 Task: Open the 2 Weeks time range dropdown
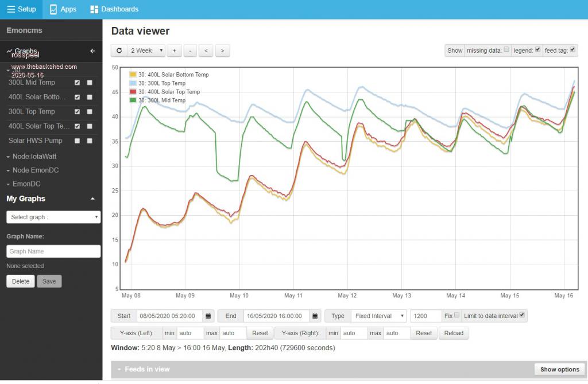point(146,51)
